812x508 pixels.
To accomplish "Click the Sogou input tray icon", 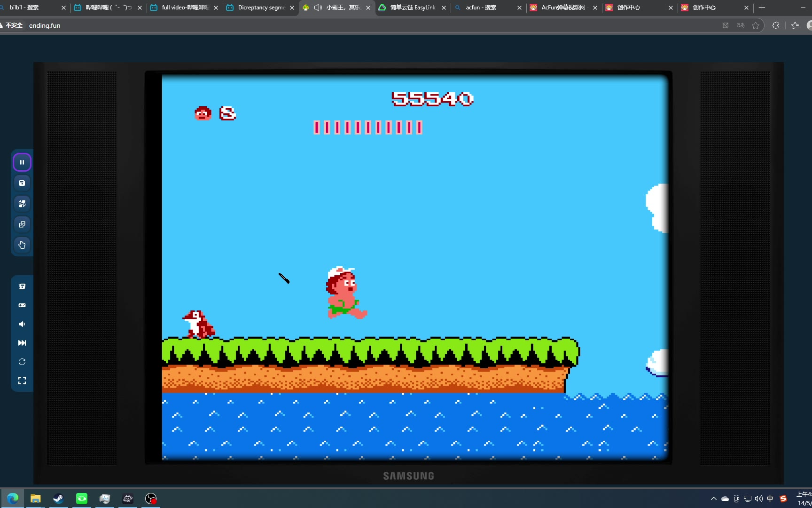I will (x=783, y=499).
